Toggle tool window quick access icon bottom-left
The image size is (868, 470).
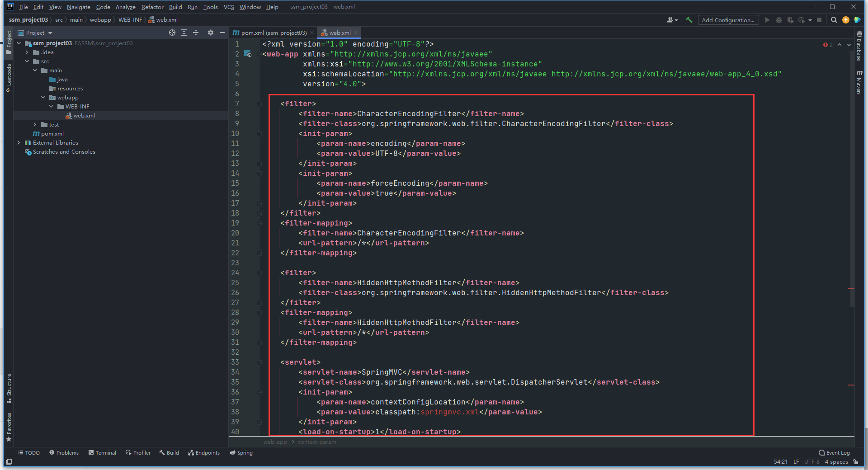pyautogui.click(x=9, y=462)
